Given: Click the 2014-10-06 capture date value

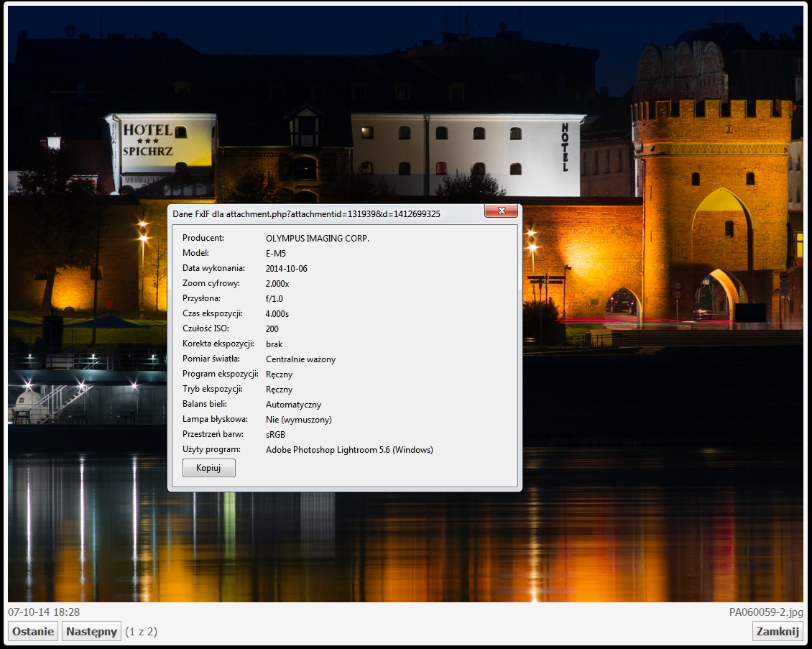Looking at the screenshot, I should pyautogui.click(x=286, y=268).
